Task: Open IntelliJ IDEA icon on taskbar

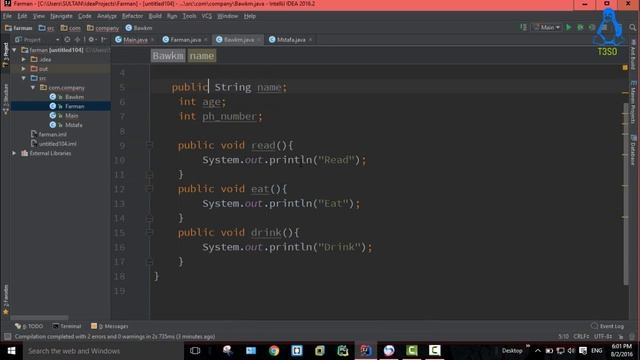Action: [x=366, y=351]
